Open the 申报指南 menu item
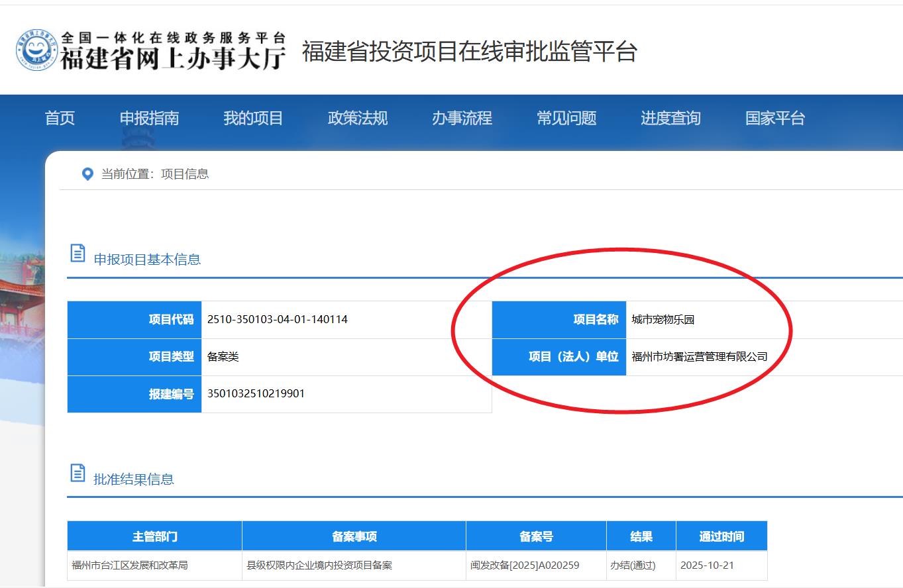903x588 pixels. click(149, 119)
